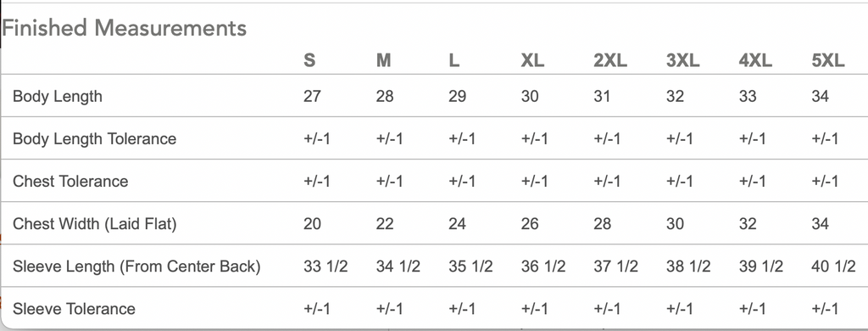Select the S size column header
This screenshot has height=331, width=868.
point(309,60)
